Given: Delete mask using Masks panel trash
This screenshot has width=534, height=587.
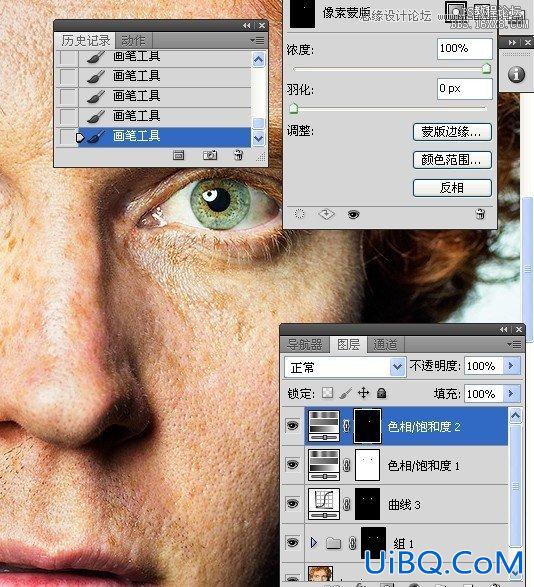Looking at the screenshot, I should click(x=480, y=214).
